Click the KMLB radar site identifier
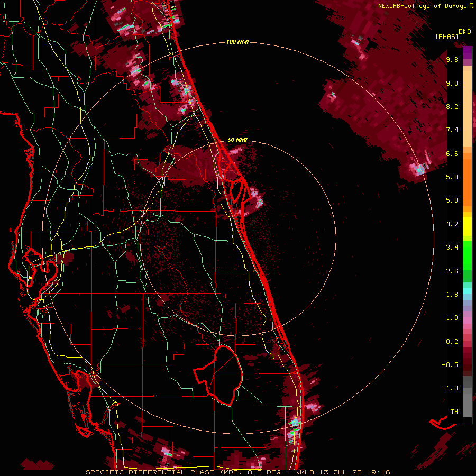 (305, 472)
